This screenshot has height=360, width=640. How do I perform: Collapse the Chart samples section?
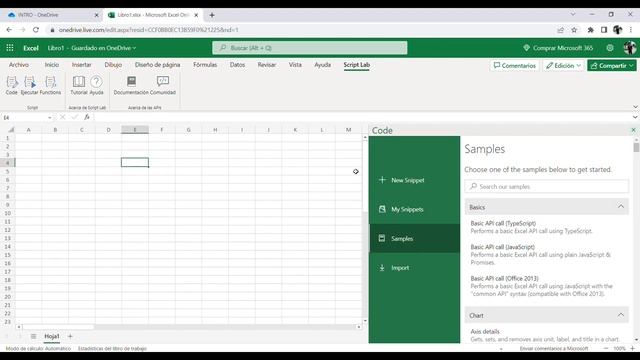(620, 315)
